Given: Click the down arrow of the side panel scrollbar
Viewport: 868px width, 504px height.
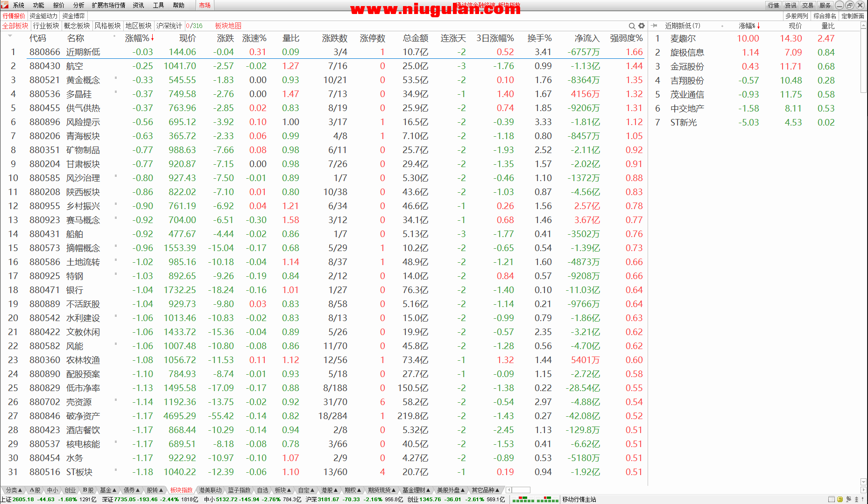Looking at the screenshot, I should pyautogui.click(x=863, y=481).
